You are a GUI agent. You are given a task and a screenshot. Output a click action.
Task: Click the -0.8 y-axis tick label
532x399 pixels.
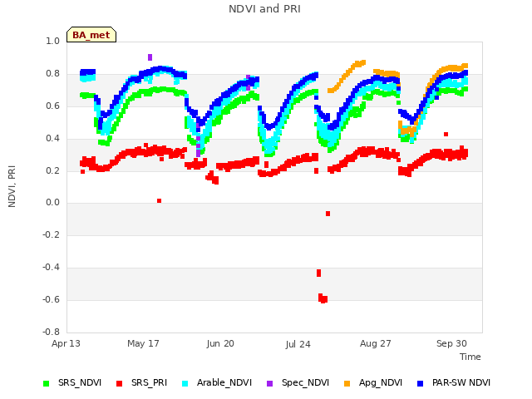pos(51,332)
